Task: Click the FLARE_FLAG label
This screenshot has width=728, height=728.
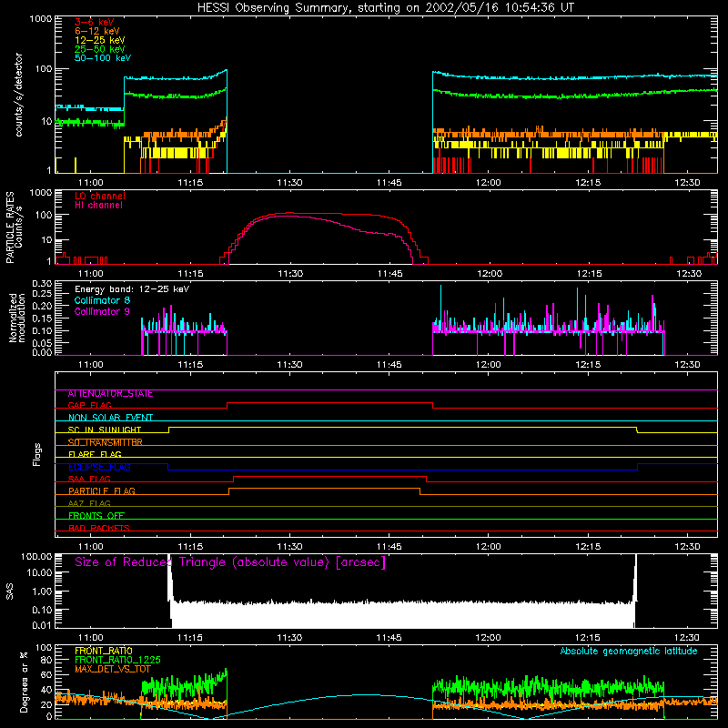Action: pos(95,454)
